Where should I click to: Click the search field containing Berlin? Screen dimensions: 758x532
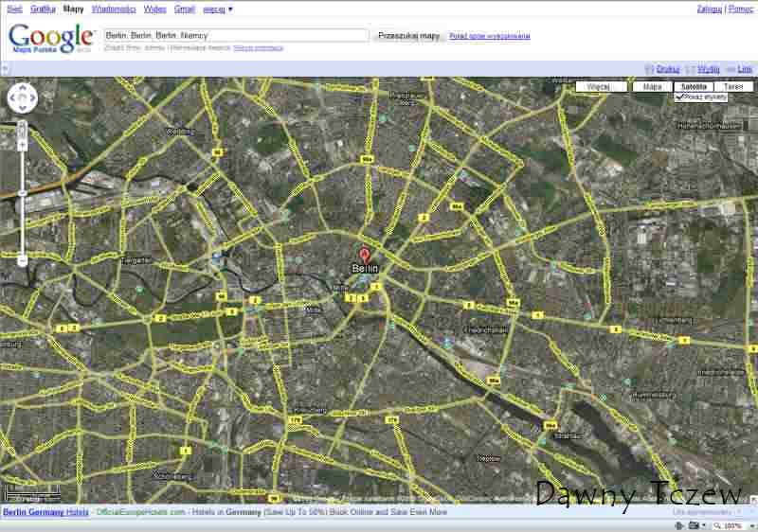pyautogui.click(x=236, y=35)
